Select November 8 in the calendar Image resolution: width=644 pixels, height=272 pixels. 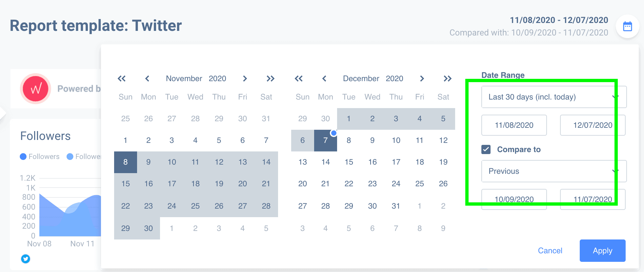pyautogui.click(x=126, y=162)
